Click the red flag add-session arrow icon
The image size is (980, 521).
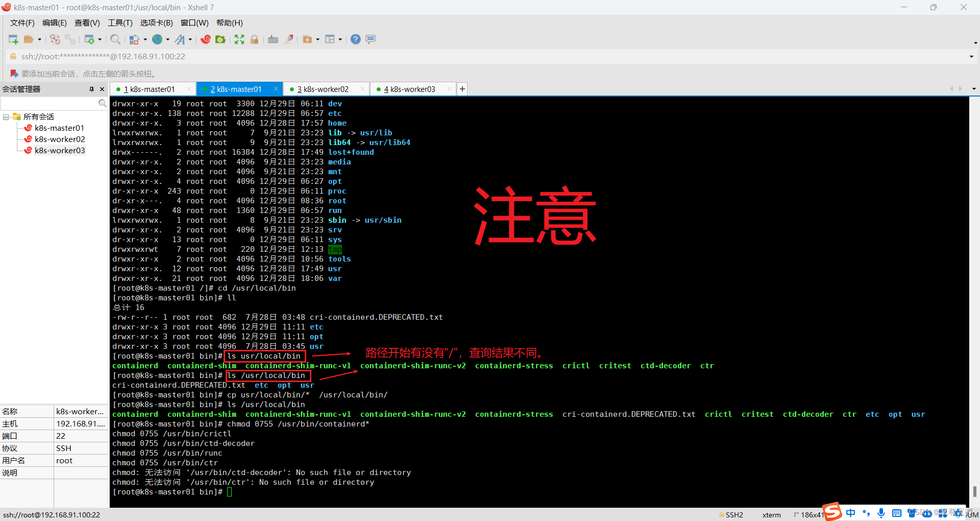14,74
